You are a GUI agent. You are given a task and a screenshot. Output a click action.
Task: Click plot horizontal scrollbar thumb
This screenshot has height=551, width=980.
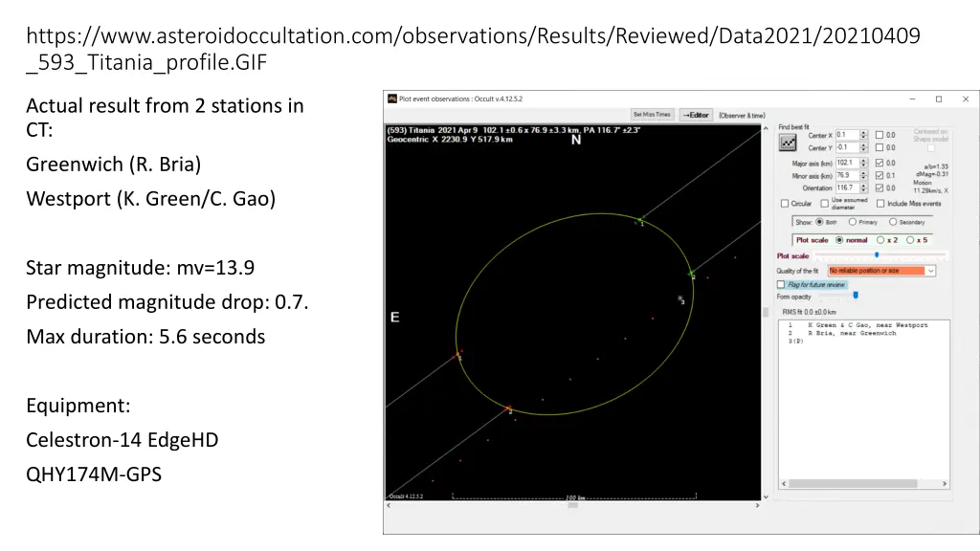572,505
